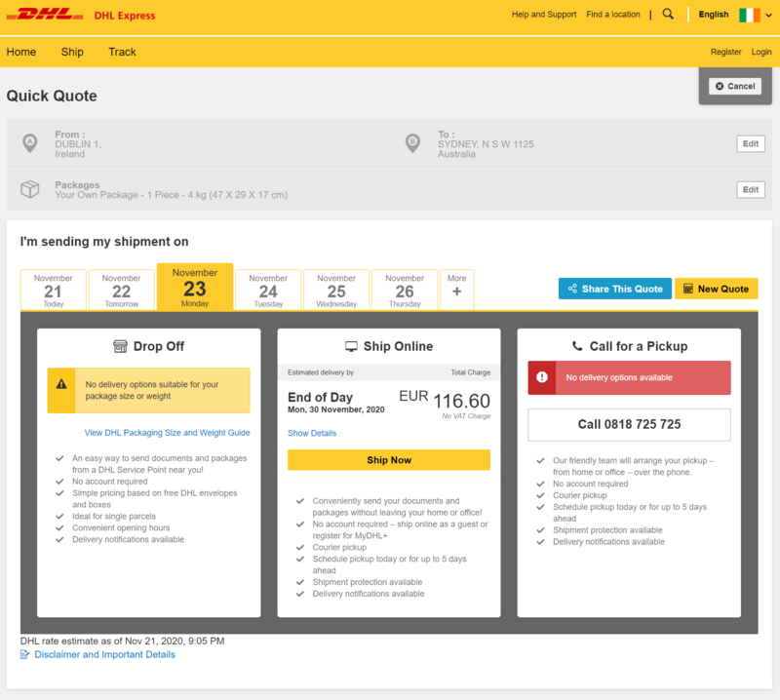Viewport: 780px width, 700px height.
Task: Click the End of Day delivery estimate
Action: 320,397
